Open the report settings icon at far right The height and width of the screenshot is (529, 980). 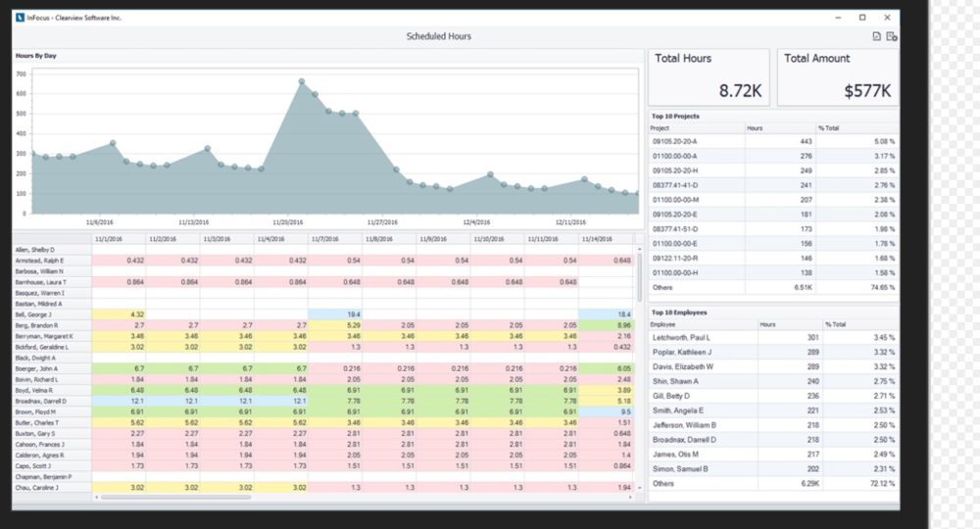coord(892,36)
